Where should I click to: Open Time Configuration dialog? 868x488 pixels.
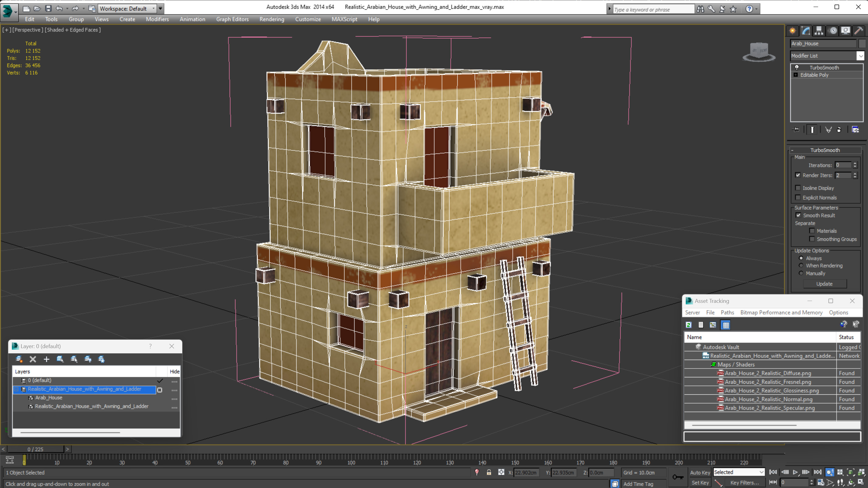click(x=821, y=483)
